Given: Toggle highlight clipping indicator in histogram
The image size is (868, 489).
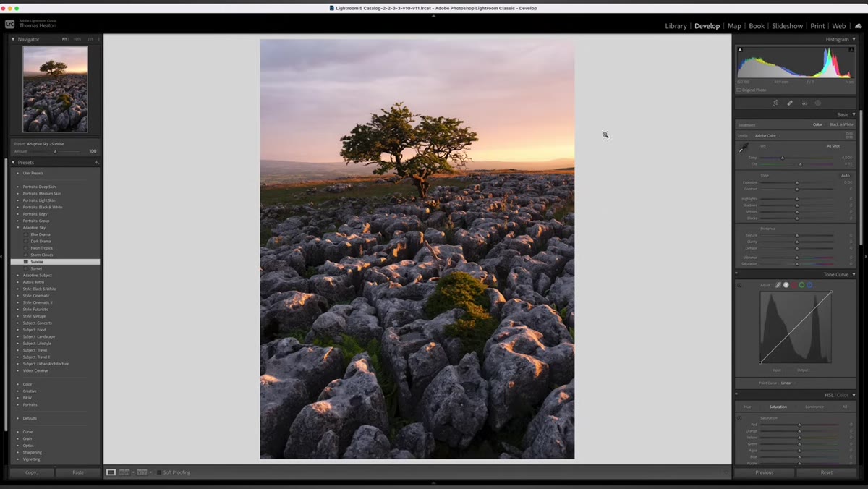Looking at the screenshot, I should (851, 50).
